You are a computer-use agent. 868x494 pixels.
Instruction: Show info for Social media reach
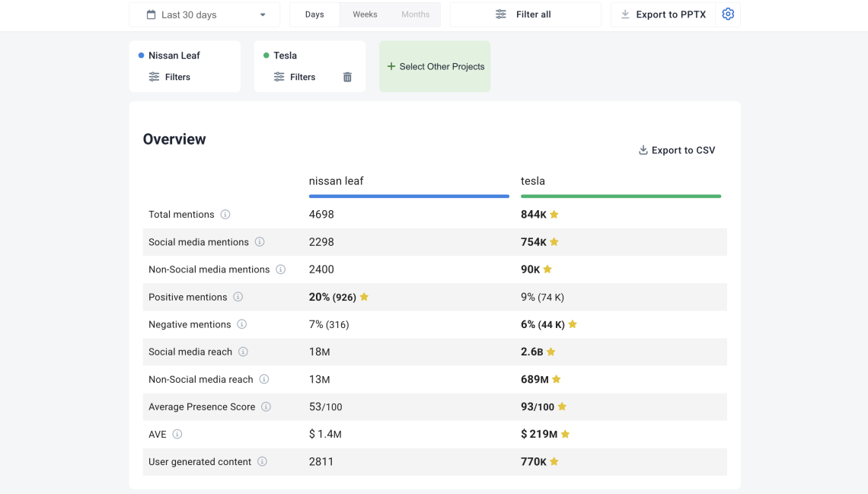[x=243, y=352]
